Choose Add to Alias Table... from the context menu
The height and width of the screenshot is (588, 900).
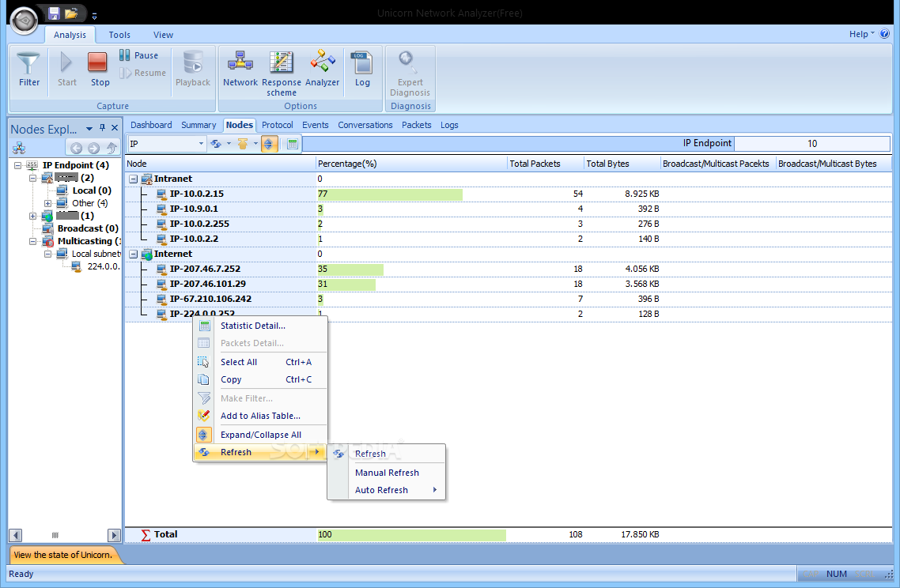pyautogui.click(x=260, y=416)
